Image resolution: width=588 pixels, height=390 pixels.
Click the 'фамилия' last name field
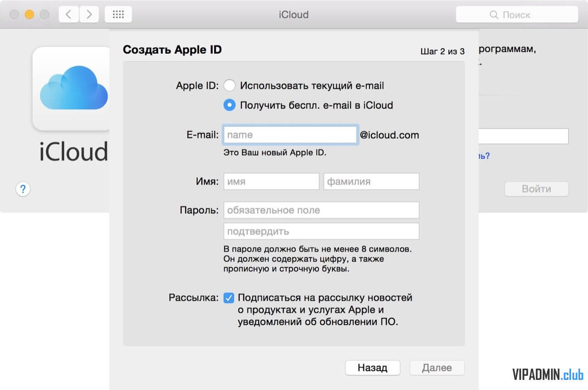coord(371,181)
